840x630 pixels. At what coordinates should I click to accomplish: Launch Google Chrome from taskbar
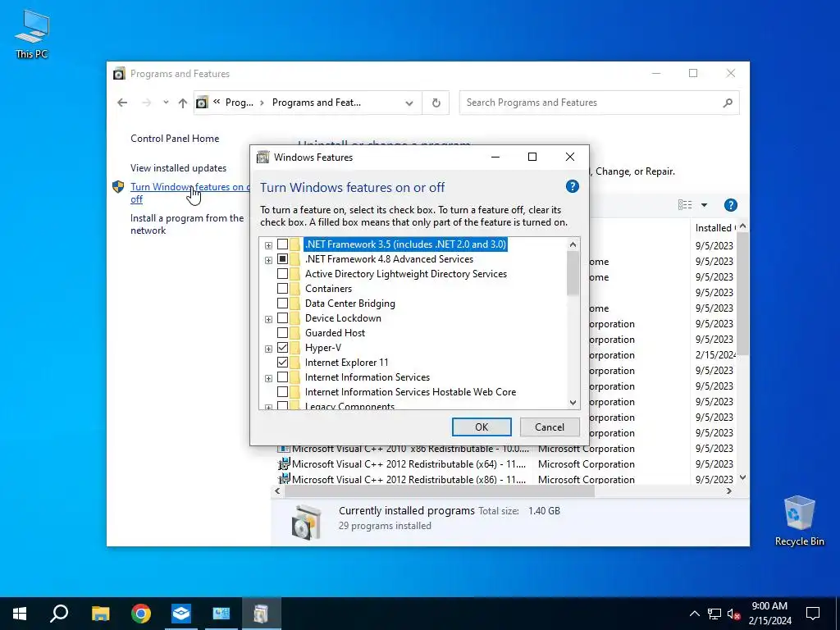click(141, 614)
